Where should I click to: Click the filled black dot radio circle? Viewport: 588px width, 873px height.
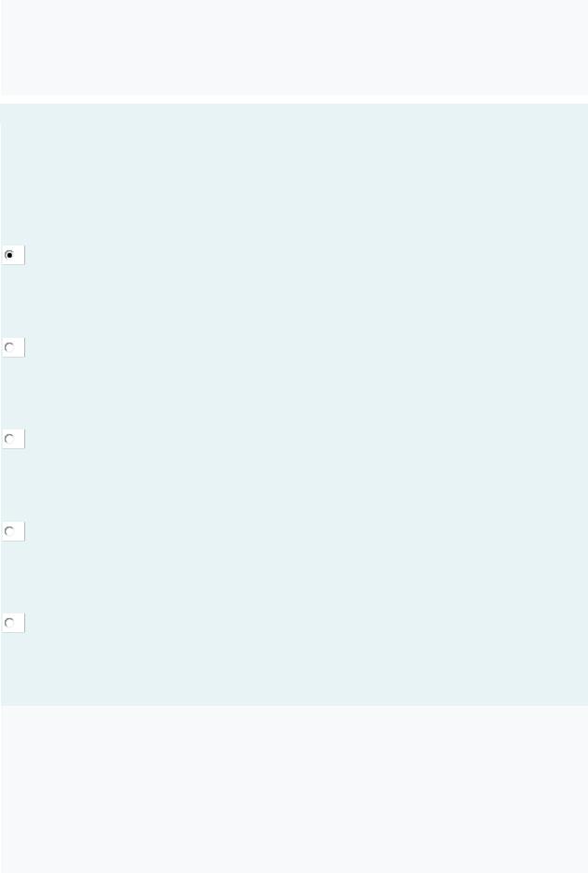point(9,255)
